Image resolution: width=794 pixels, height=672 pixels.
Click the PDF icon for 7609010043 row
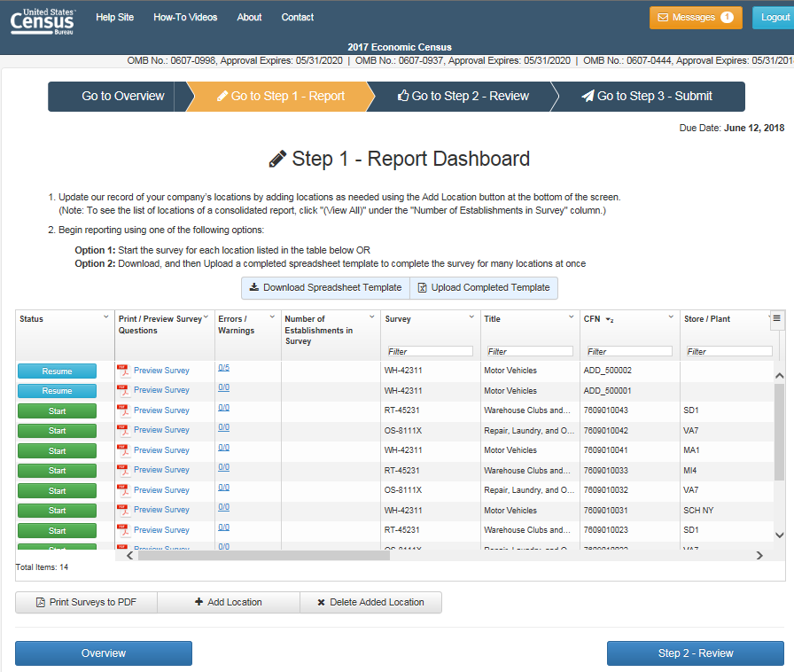pyautogui.click(x=123, y=410)
